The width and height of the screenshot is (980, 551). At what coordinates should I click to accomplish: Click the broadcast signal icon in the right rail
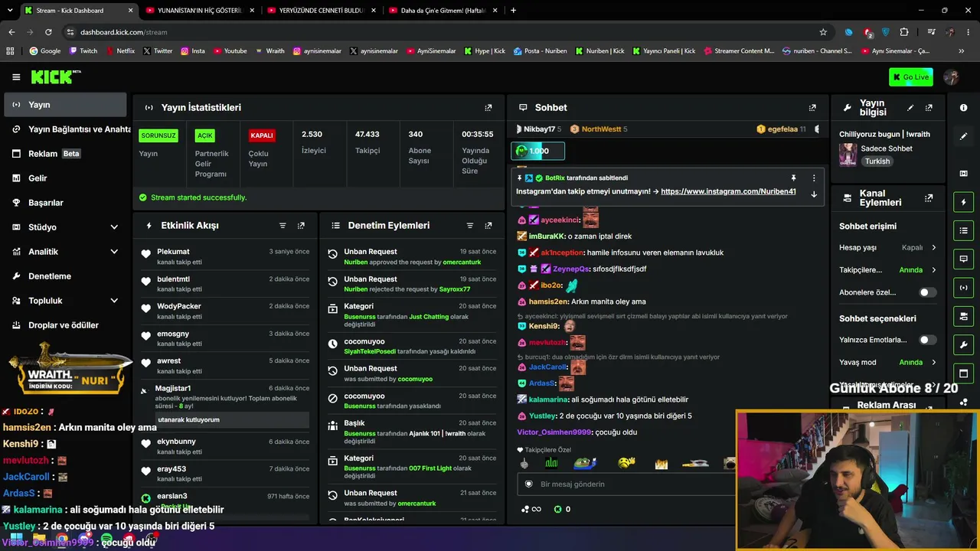point(963,288)
